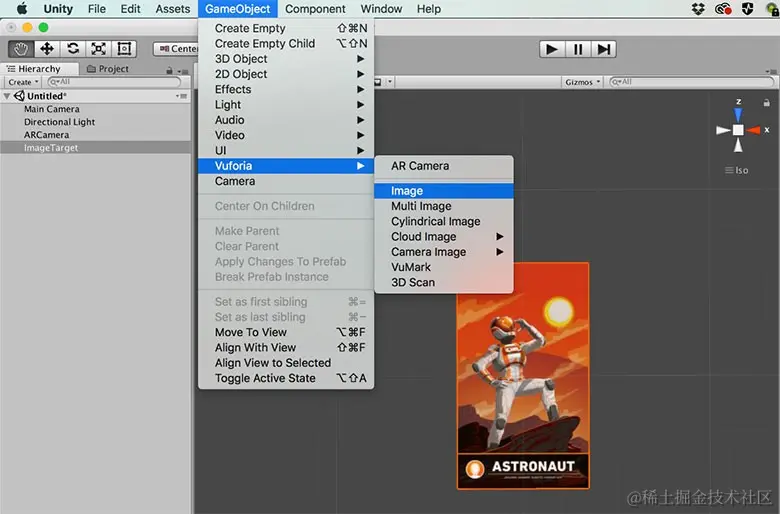Open the Video submenu
The width and height of the screenshot is (780, 514).
point(286,135)
